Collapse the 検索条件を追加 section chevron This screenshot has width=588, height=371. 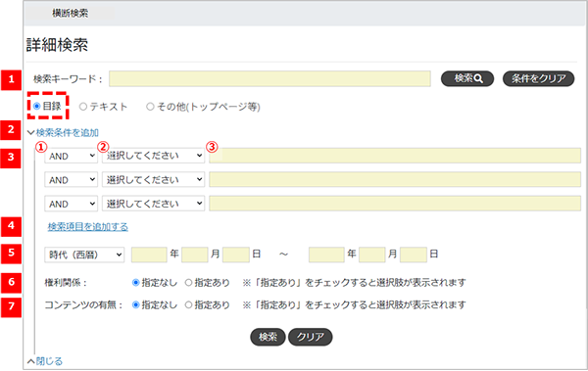click(x=31, y=133)
